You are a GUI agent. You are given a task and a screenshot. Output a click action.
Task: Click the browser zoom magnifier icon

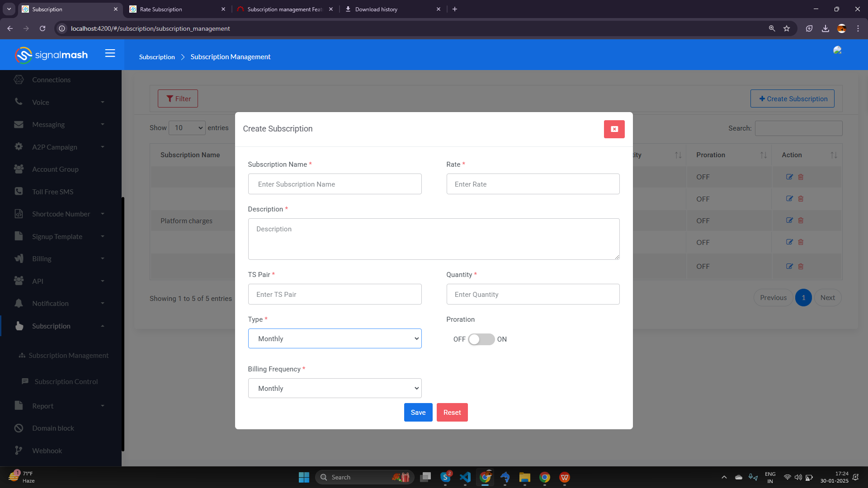click(772, 28)
